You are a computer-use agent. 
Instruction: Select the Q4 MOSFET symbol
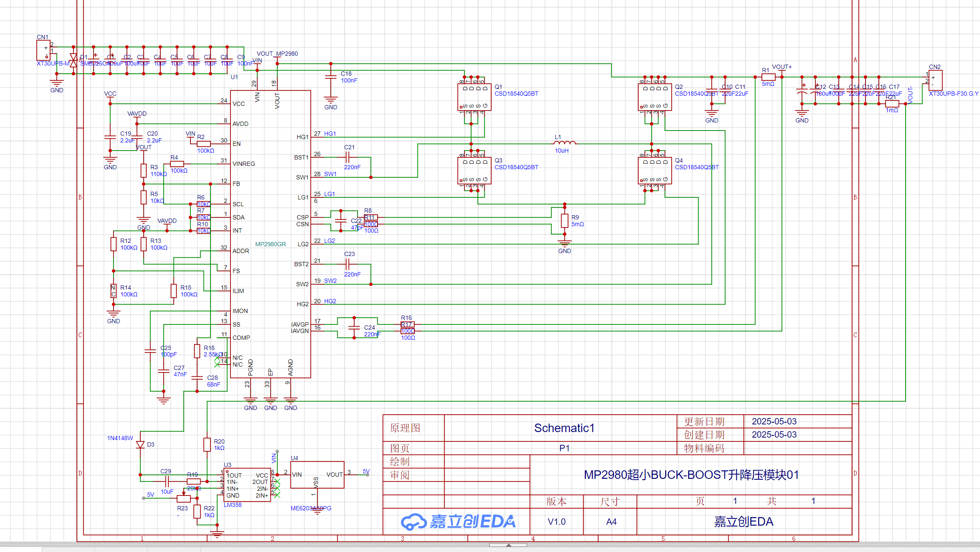[x=655, y=171]
